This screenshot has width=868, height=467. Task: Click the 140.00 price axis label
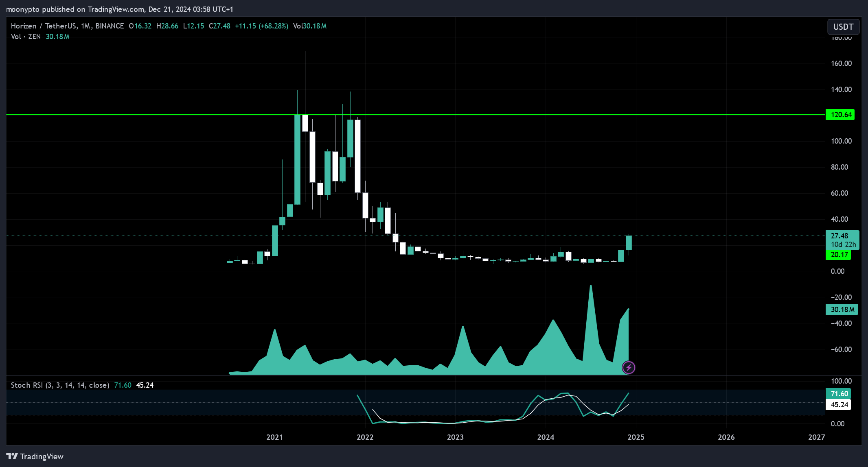pos(841,89)
